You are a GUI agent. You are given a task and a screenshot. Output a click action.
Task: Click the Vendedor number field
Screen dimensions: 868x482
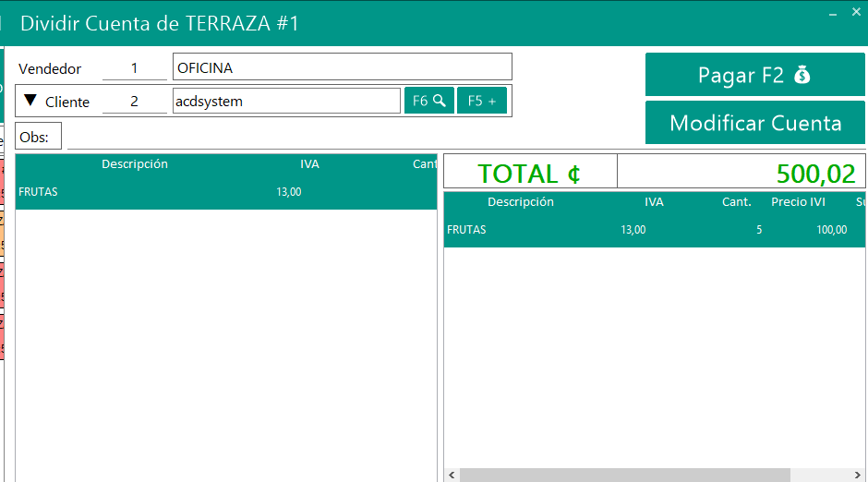tap(134, 68)
